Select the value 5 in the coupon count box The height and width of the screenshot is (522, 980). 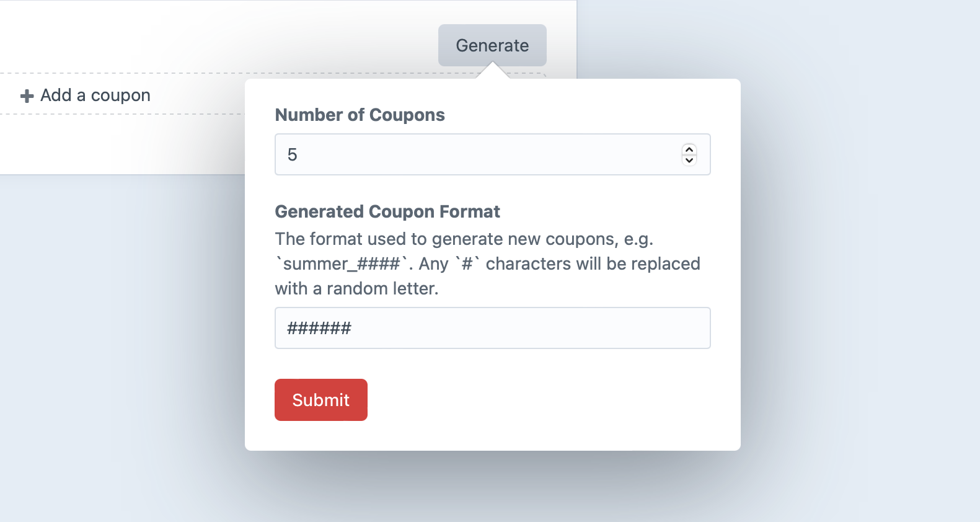[x=292, y=154]
